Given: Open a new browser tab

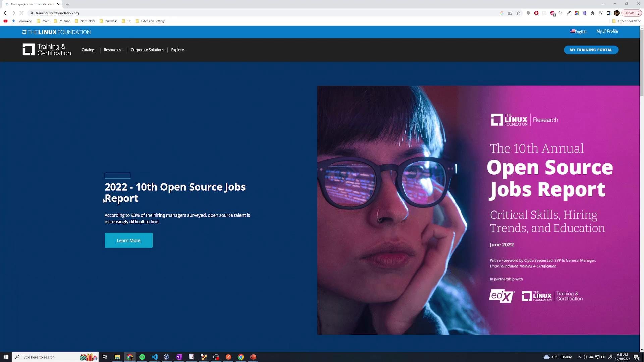Looking at the screenshot, I should click(68, 4).
